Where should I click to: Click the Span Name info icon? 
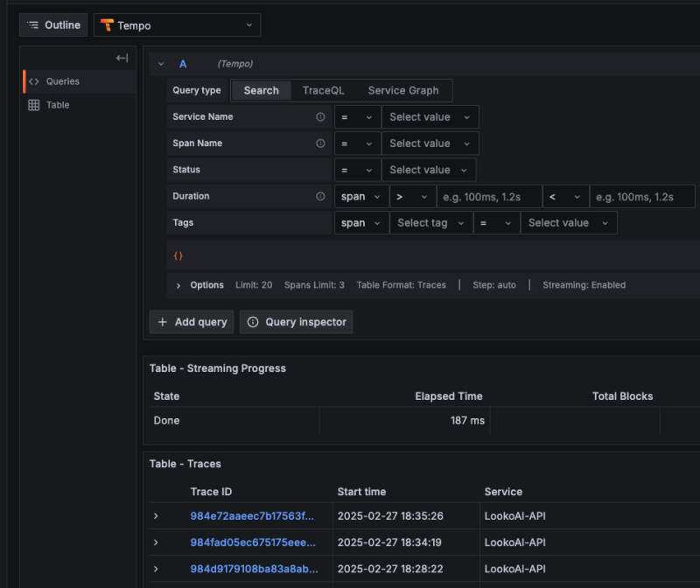[x=320, y=143]
